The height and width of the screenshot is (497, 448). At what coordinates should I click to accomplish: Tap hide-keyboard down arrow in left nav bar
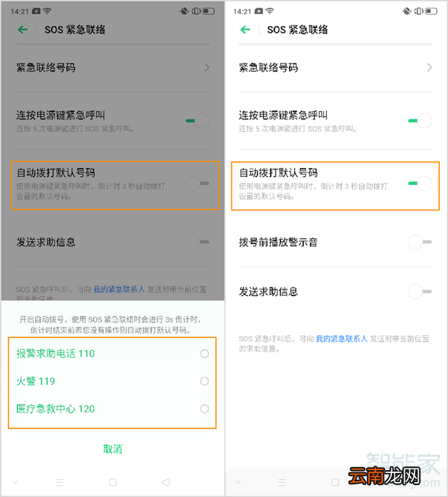(15, 482)
